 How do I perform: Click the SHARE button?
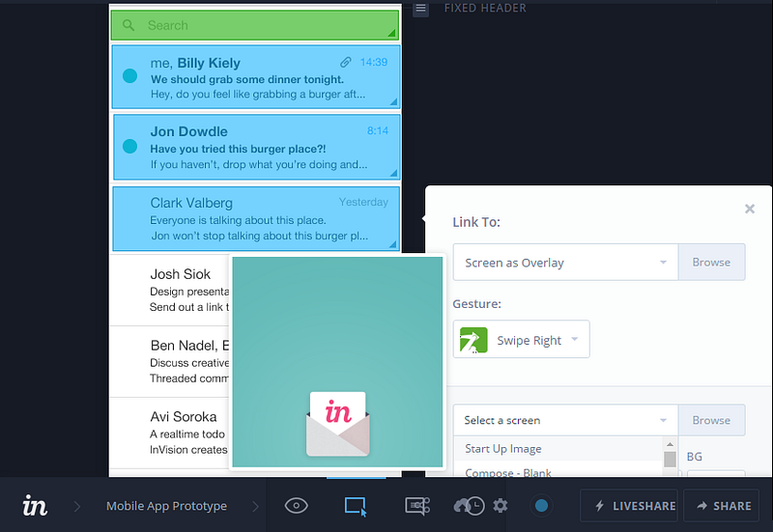tap(721, 506)
